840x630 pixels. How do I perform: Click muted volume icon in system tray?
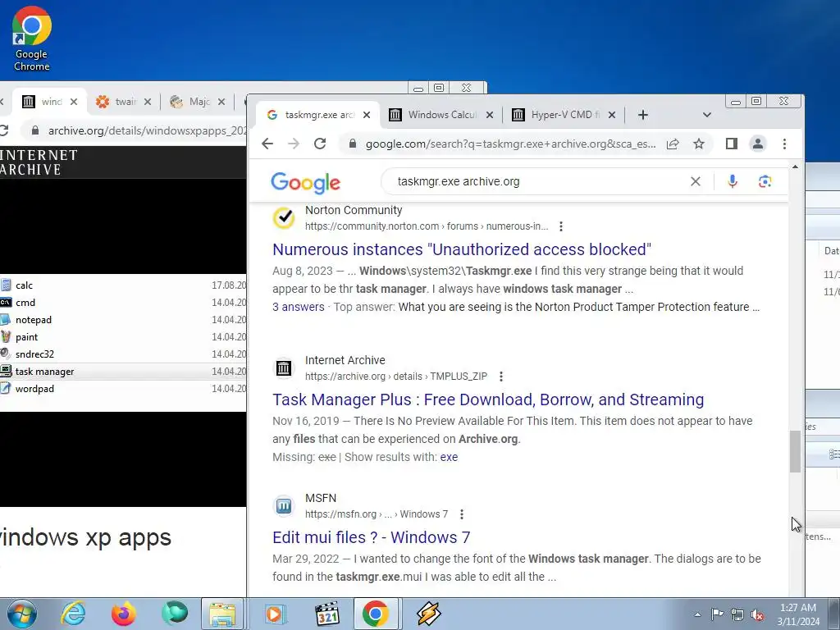click(757, 614)
